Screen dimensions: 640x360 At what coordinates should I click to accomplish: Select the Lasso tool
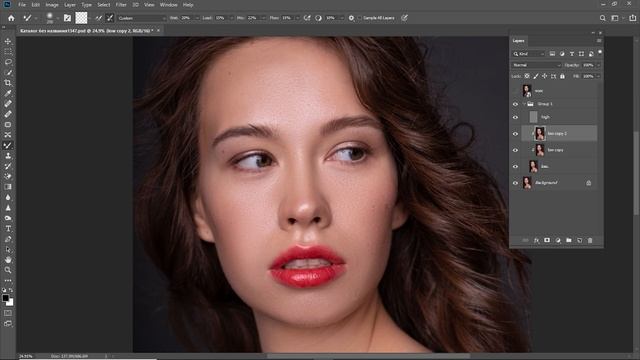pyautogui.click(x=8, y=62)
